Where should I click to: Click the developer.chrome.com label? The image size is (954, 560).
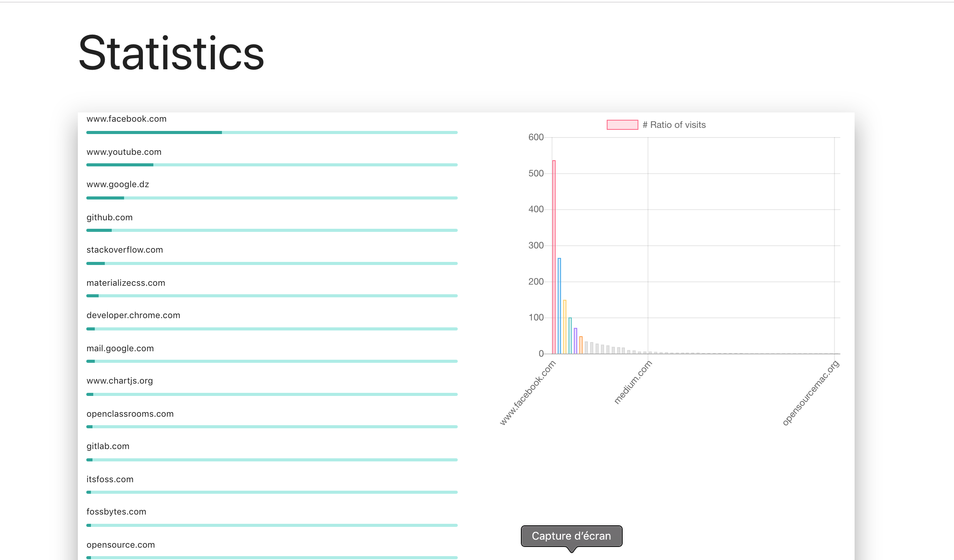(133, 315)
